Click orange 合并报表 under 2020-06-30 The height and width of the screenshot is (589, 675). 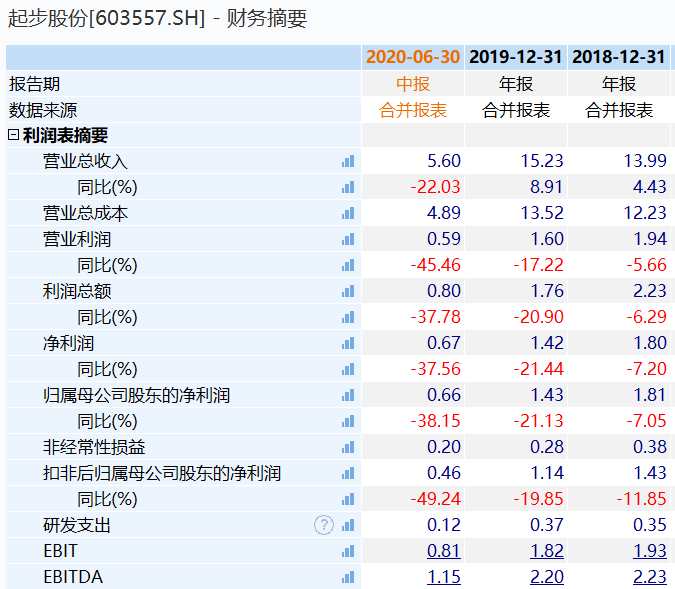(413, 110)
